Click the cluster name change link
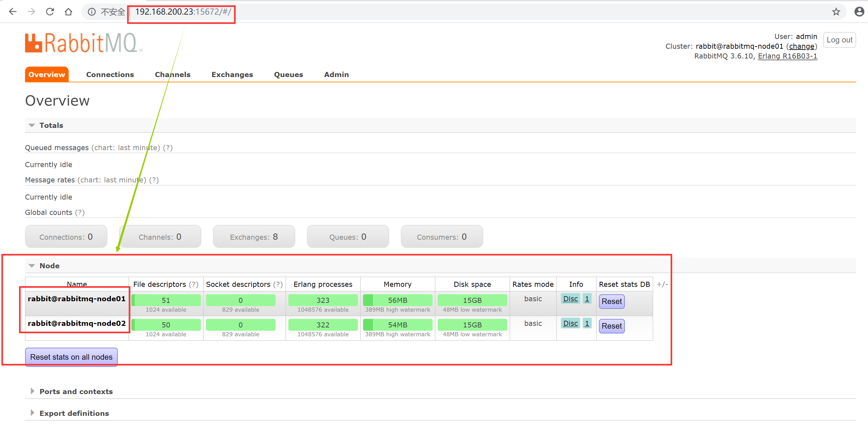This screenshot has width=868, height=424. point(802,46)
